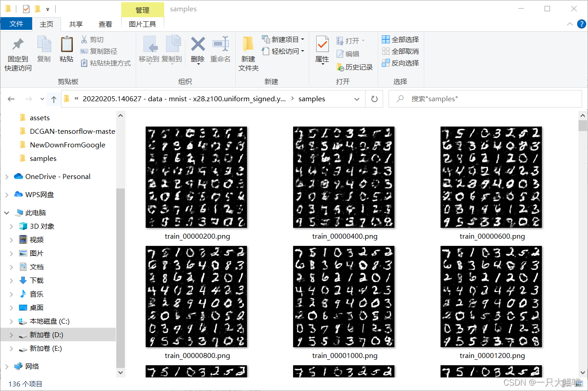Open the Quick Access Toolbar customize dropdown
The image size is (588, 391).
click(47, 9)
